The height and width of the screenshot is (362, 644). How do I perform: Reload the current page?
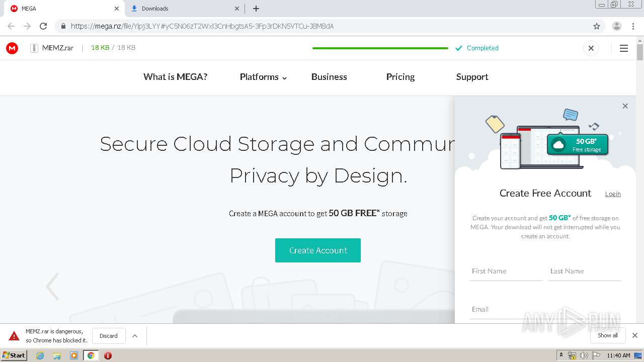(43, 26)
